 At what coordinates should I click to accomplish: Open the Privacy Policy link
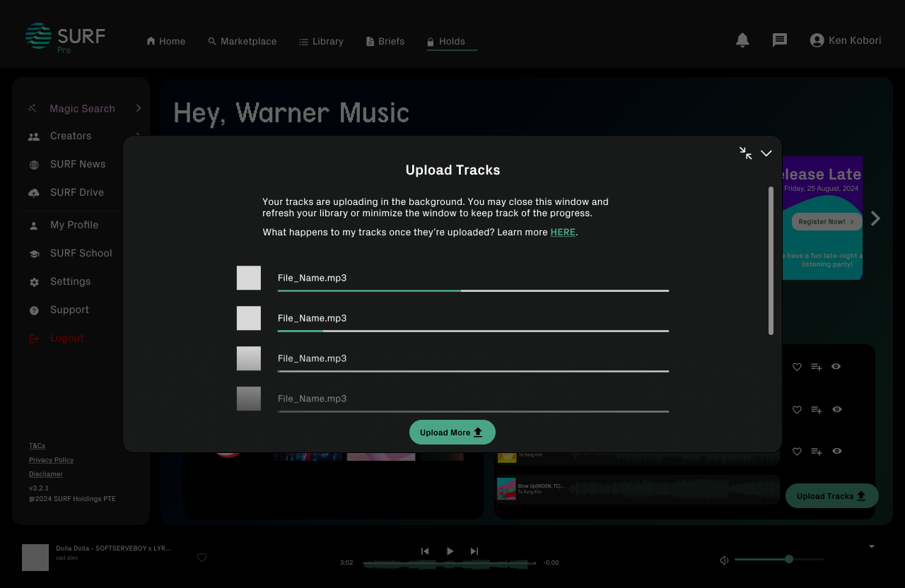pyautogui.click(x=51, y=460)
